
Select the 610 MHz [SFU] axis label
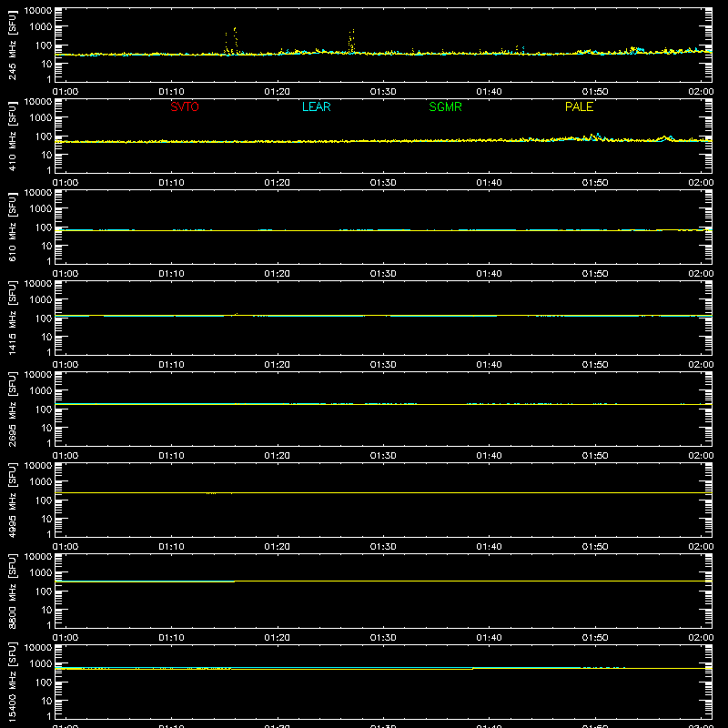coord(12,228)
